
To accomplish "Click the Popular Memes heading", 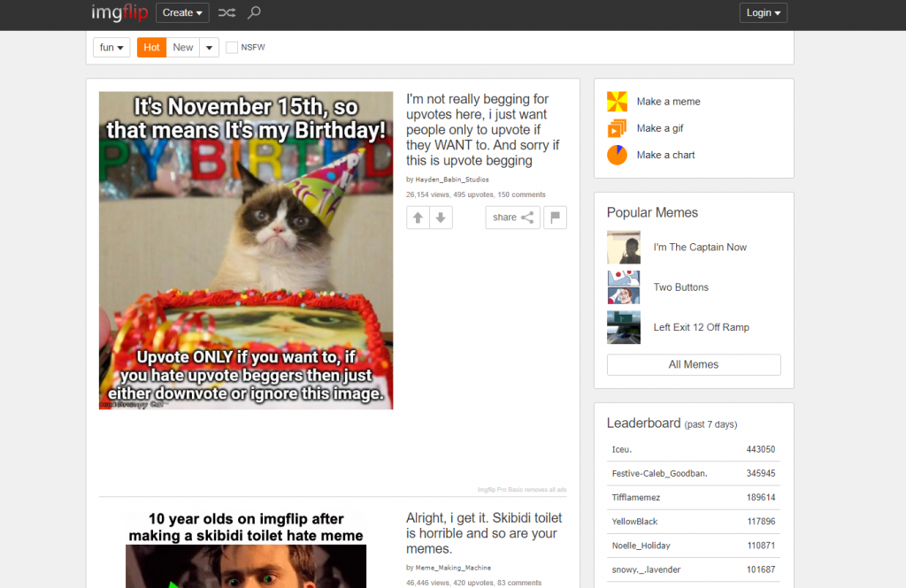I will coord(652,212).
